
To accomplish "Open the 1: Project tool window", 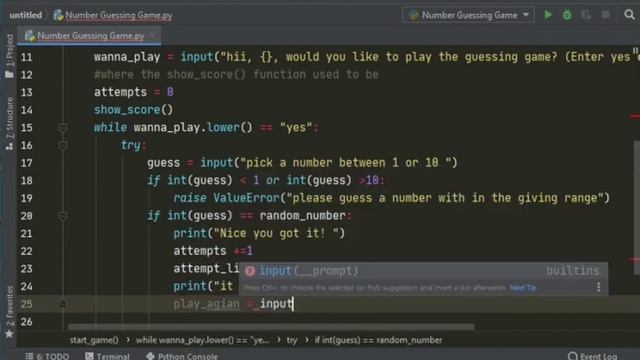I will (x=9, y=56).
